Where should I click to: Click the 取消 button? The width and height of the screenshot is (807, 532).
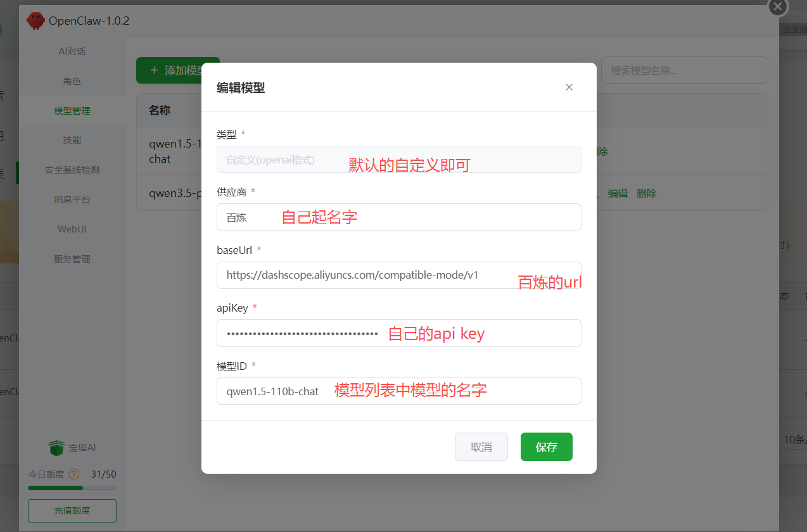tap(481, 447)
